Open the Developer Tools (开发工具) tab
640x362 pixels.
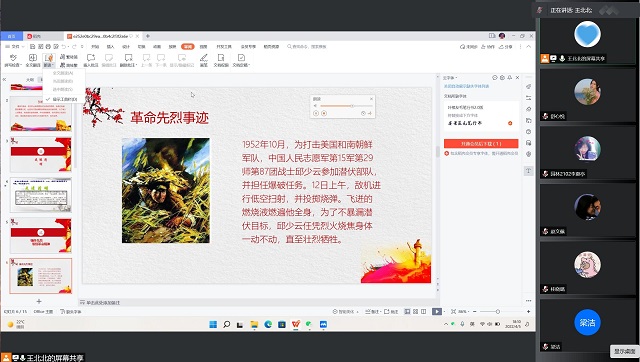(224, 47)
